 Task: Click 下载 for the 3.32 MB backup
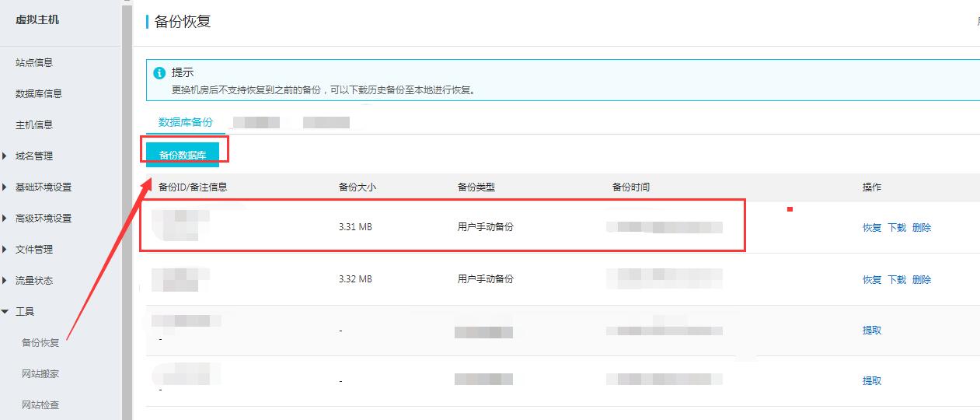click(x=897, y=279)
